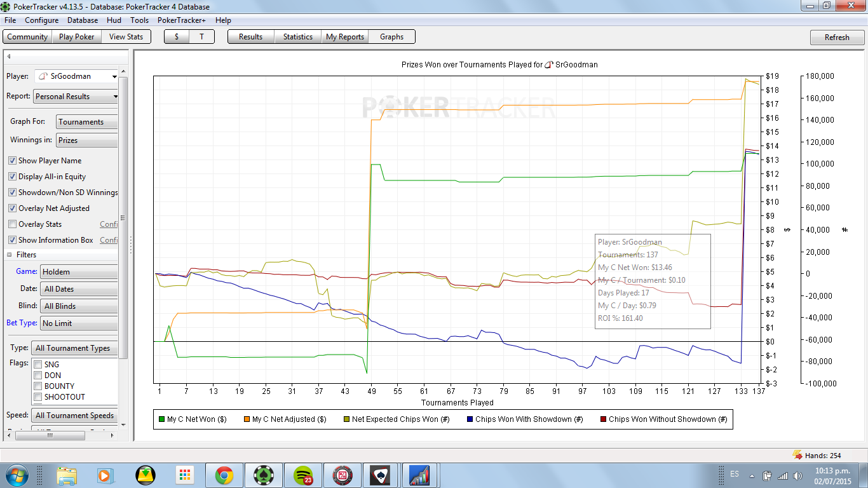
Task: Uncheck Show Player Name checkbox
Action: [x=12, y=161]
